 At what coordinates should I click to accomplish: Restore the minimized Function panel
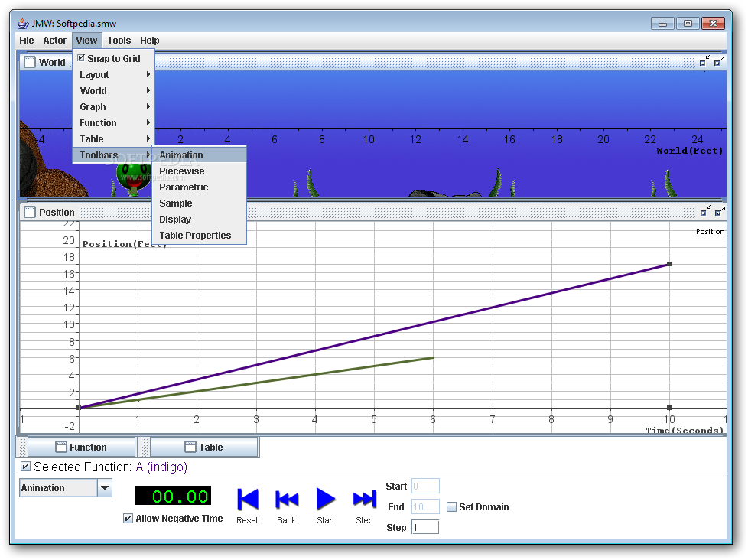coord(82,447)
